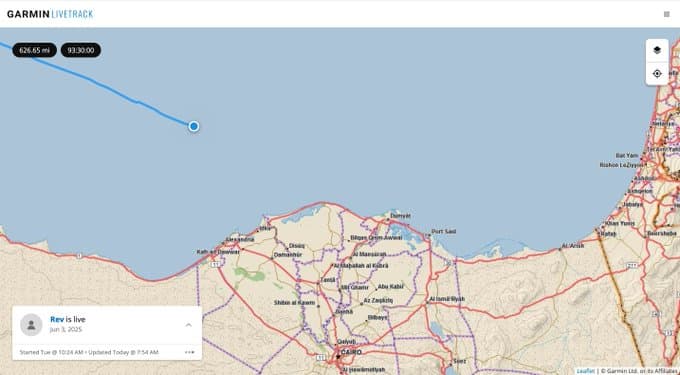
Task: Collapse the Rev is live panel
Action: [189, 325]
